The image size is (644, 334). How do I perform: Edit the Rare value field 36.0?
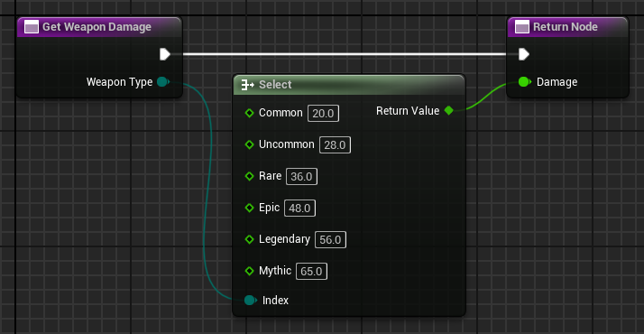point(301,177)
